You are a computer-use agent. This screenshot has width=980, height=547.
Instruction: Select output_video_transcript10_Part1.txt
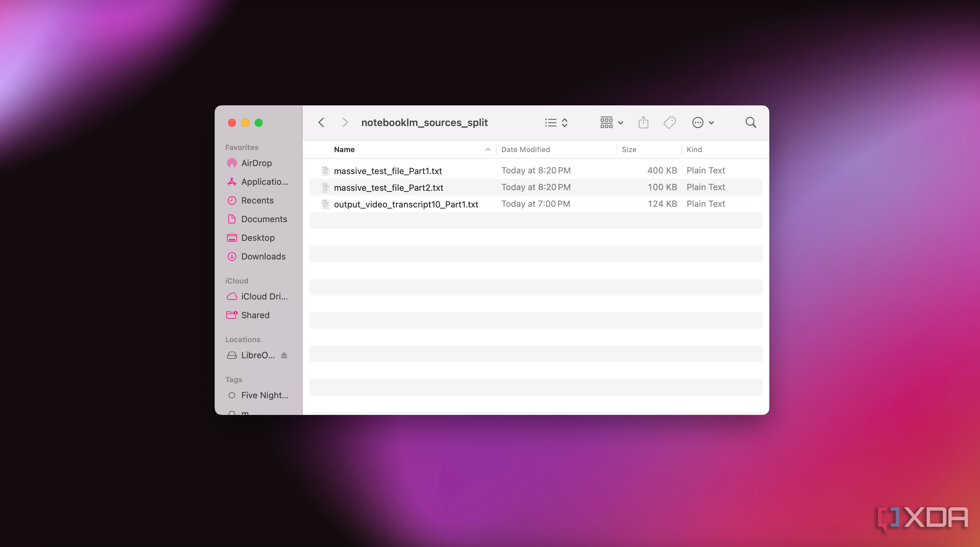pyautogui.click(x=406, y=204)
